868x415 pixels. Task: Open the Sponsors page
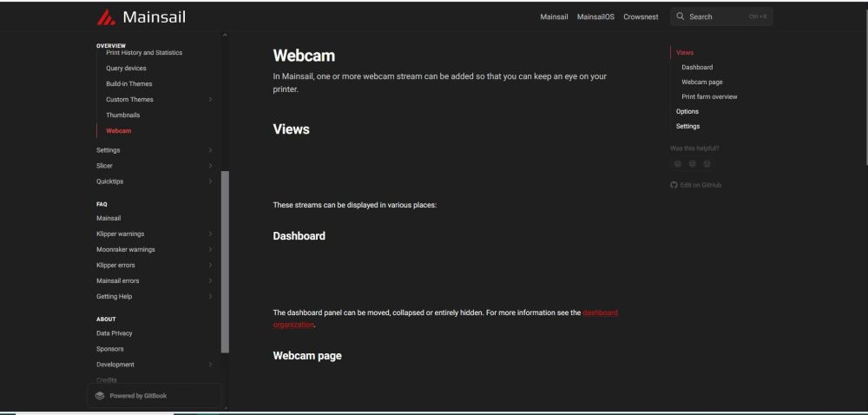pyautogui.click(x=110, y=349)
